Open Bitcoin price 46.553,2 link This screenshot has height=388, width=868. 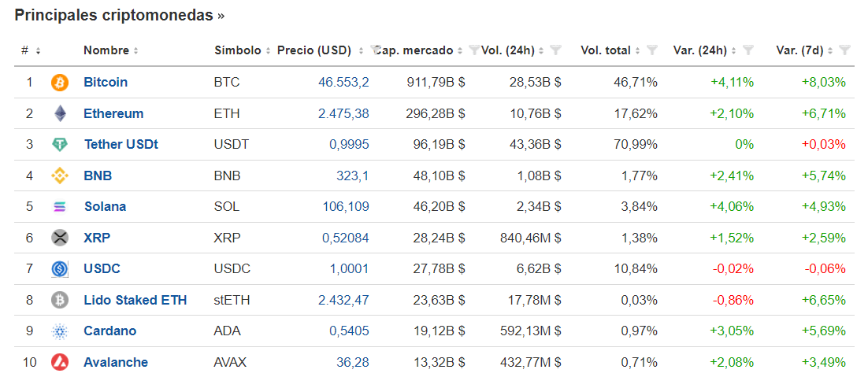click(x=343, y=82)
